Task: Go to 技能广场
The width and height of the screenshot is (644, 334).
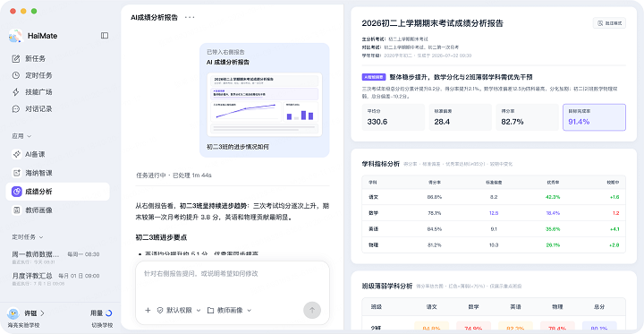Action: click(x=57, y=91)
